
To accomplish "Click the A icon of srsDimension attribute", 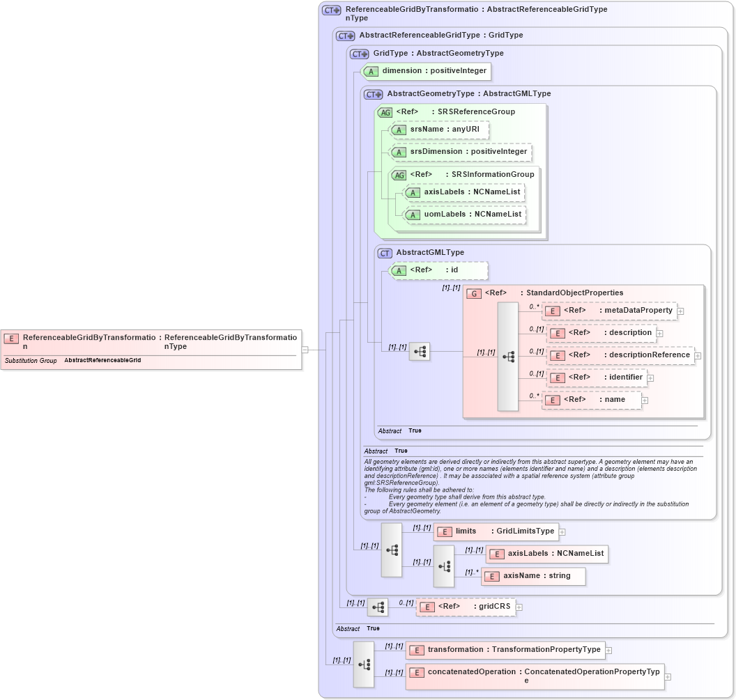I will (399, 153).
